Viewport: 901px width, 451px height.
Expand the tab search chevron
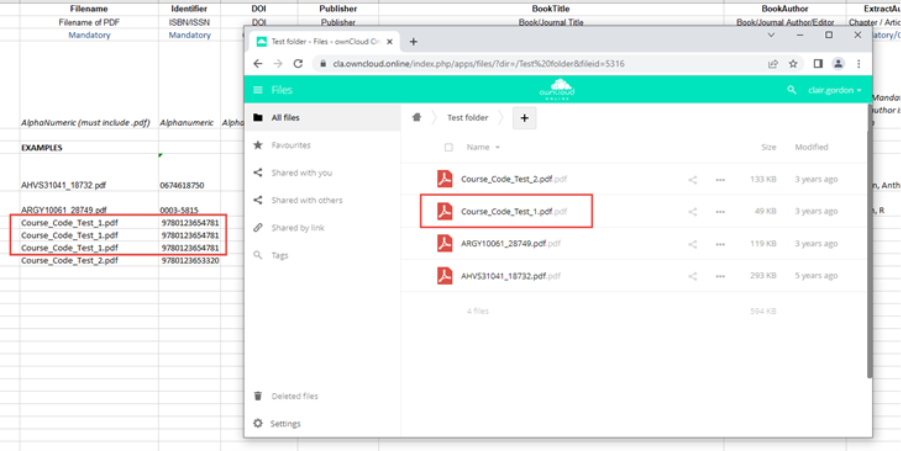(x=772, y=35)
